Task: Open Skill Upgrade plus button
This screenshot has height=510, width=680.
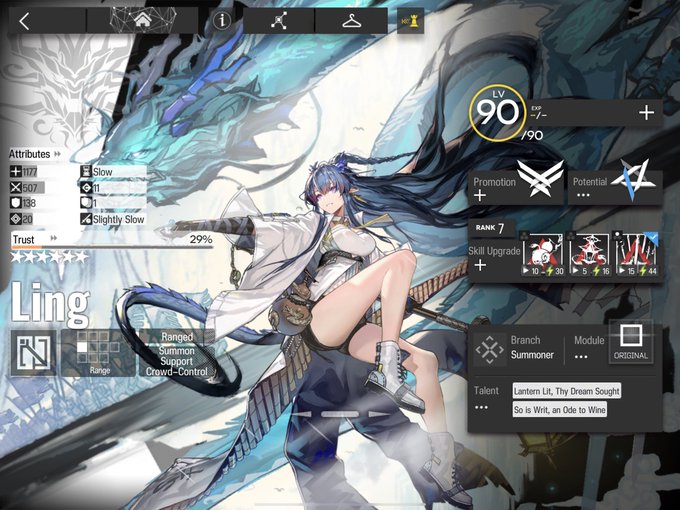Action: click(x=481, y=265)
